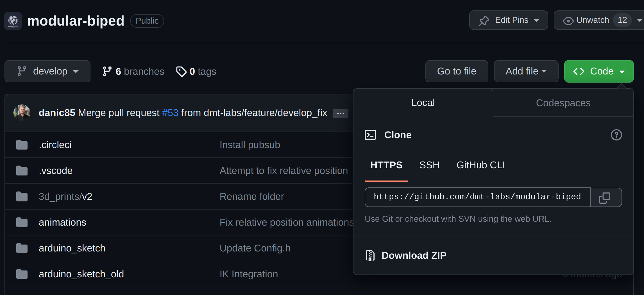Open the .circleci folder

[55, 145]
